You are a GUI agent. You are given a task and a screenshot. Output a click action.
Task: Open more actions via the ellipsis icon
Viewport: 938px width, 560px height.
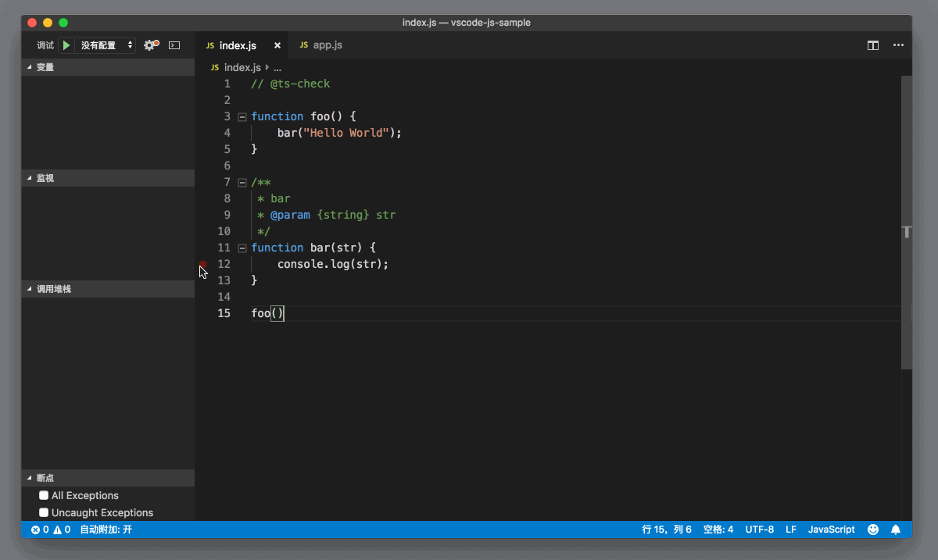click(898, 45)
